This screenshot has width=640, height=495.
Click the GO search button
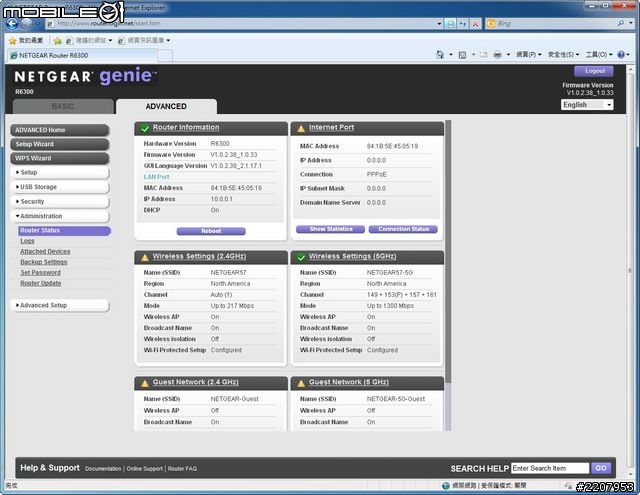tap(601, 468)
